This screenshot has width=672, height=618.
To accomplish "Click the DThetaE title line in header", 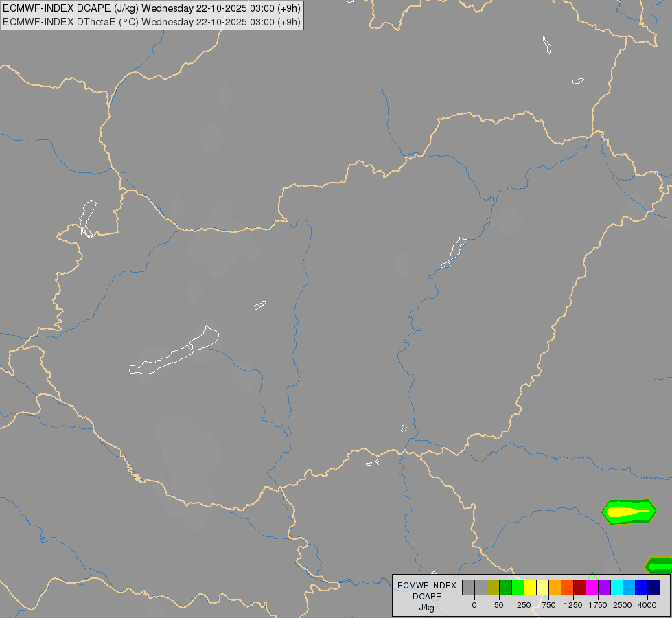I will coord(152,22).
